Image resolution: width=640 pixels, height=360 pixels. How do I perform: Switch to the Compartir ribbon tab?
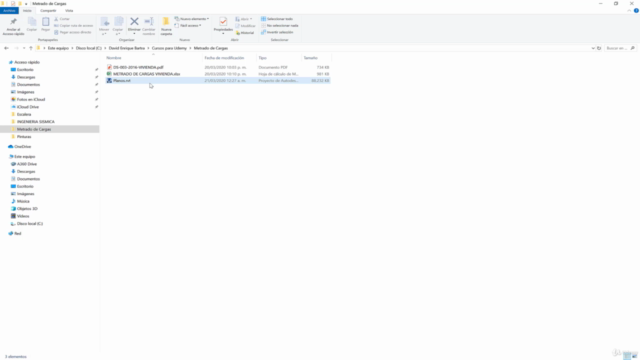(x=48, y=11)
